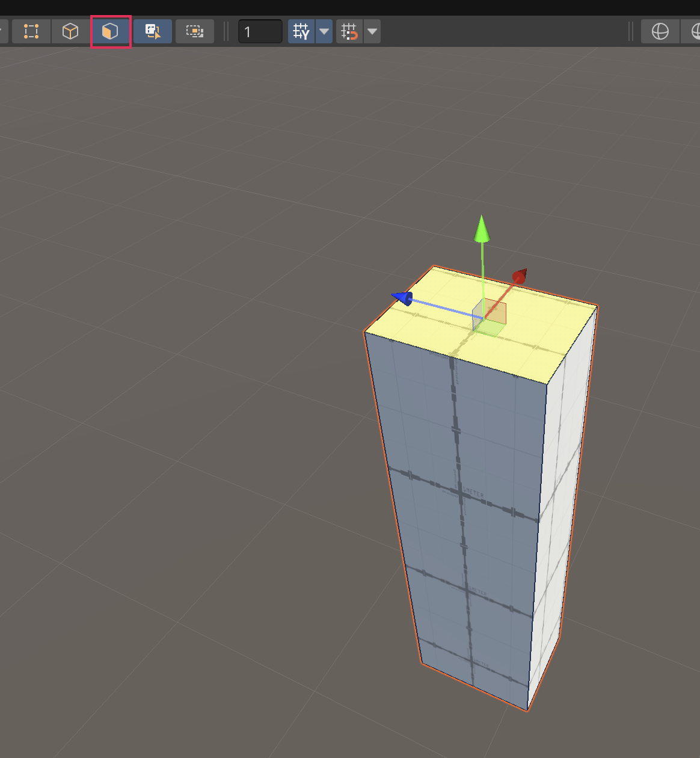The image size is (700, 758).
Task: Open the grid visibility dropdown arrow
Action: tap(325, 31)
